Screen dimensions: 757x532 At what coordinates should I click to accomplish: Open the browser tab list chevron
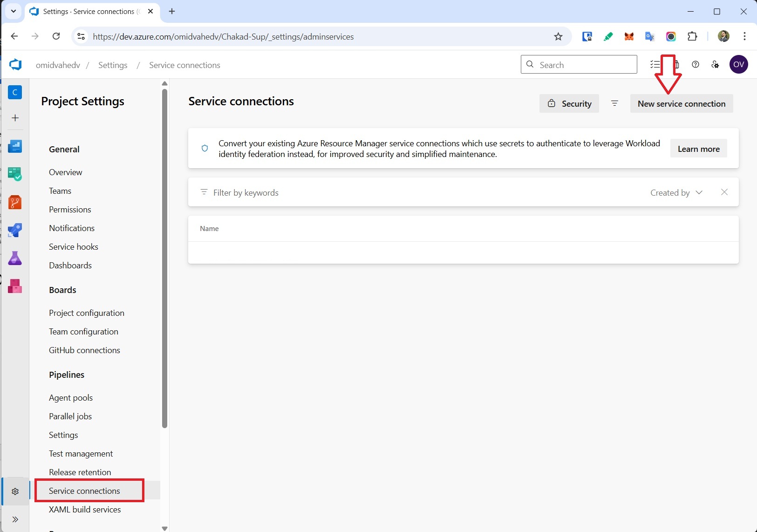(x=13, y=11)
